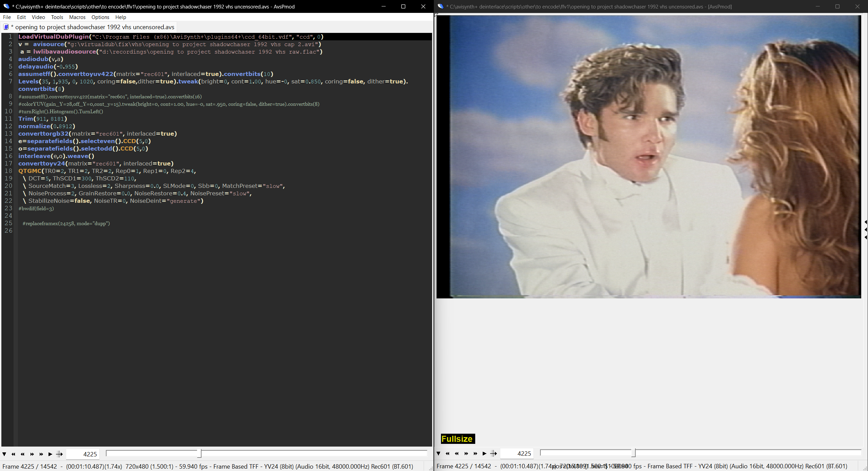Click the go-to-frame arrow icon in editor toolbar

[60, 454]
